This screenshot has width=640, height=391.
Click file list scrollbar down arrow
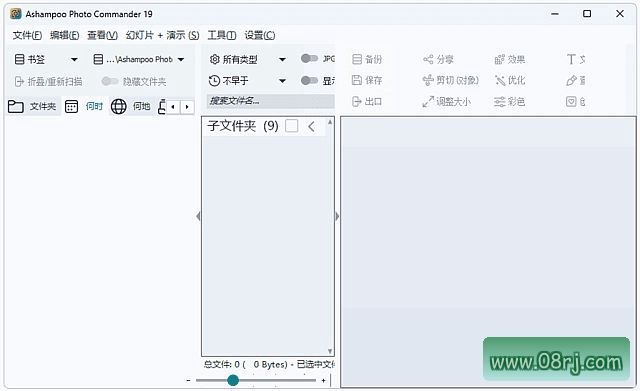330,351
